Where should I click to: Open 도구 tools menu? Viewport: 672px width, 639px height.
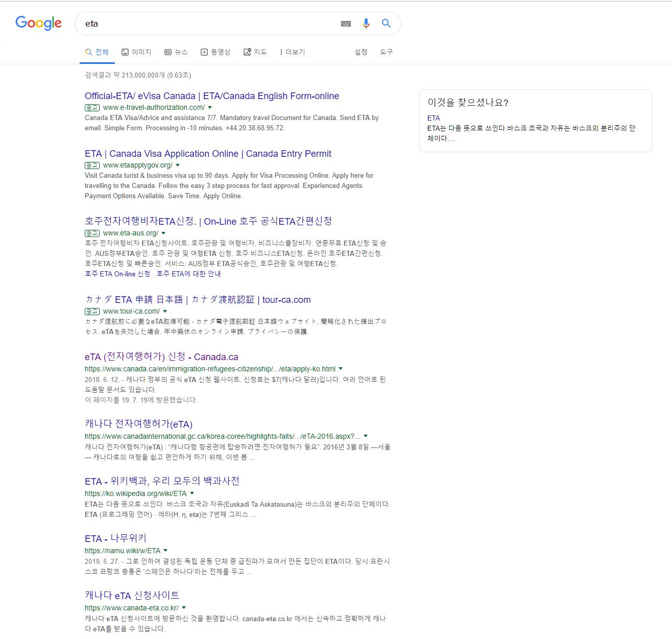[387, 52]
